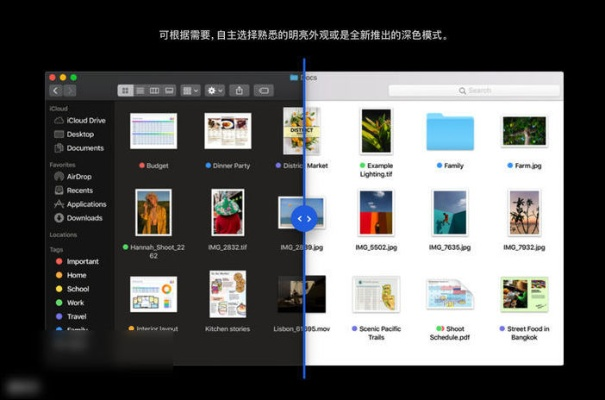This screenshot has height=400, width=605.
Task: Open the gear Action dropdown menu
Action: pos(214,90)
